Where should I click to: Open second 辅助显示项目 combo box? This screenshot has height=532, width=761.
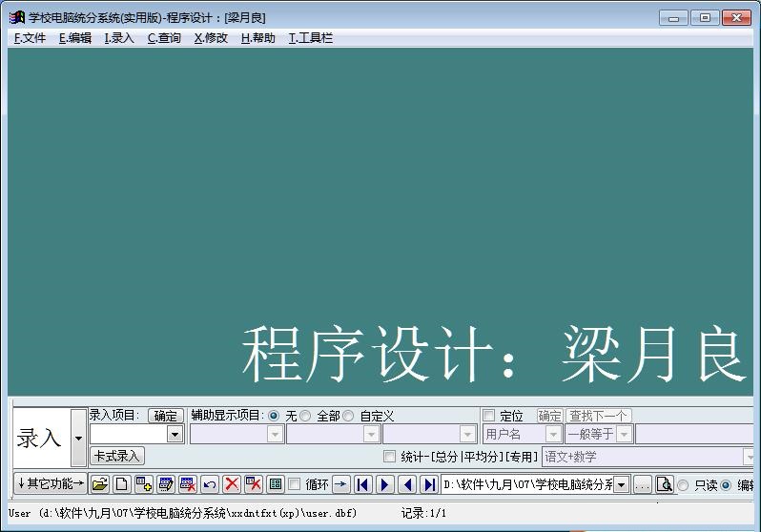tap(371, 434)
